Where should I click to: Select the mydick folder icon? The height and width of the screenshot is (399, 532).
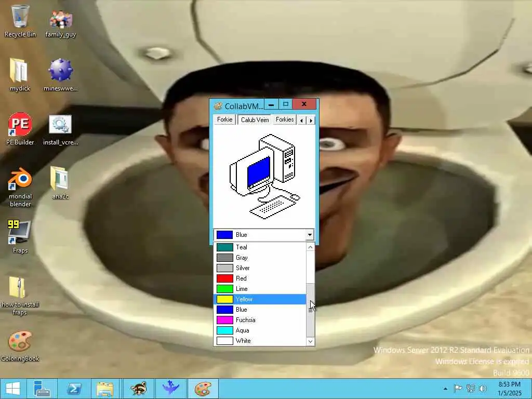tap(20, 75)
